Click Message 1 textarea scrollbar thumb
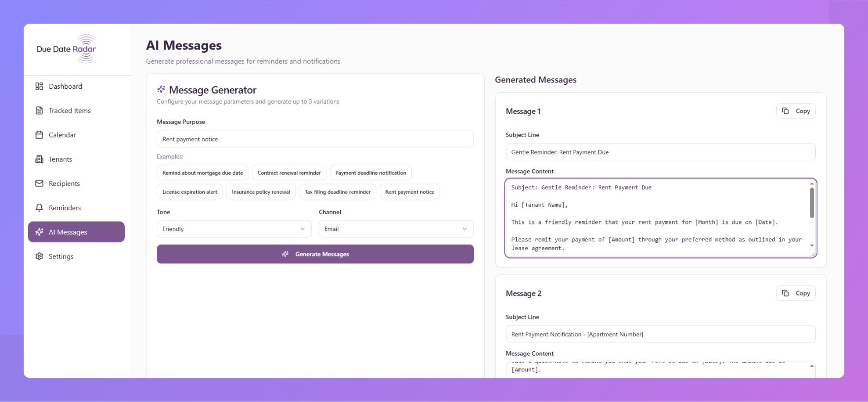 point(812,203)
